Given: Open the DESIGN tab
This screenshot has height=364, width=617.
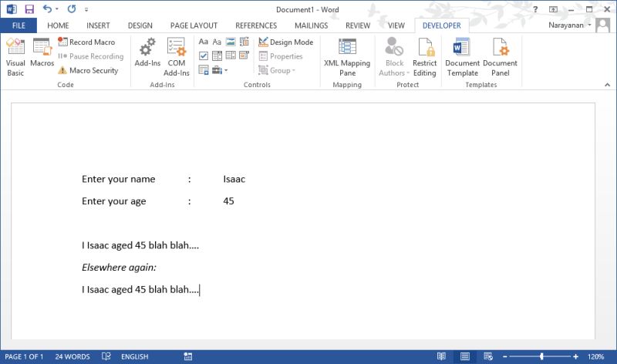Looking at the screenshot, I should click(140, 25).
